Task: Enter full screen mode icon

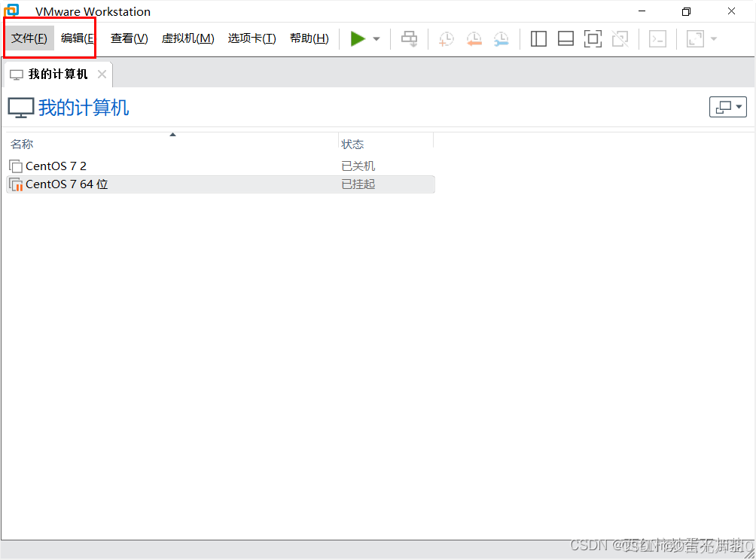Action: point(593,38)
